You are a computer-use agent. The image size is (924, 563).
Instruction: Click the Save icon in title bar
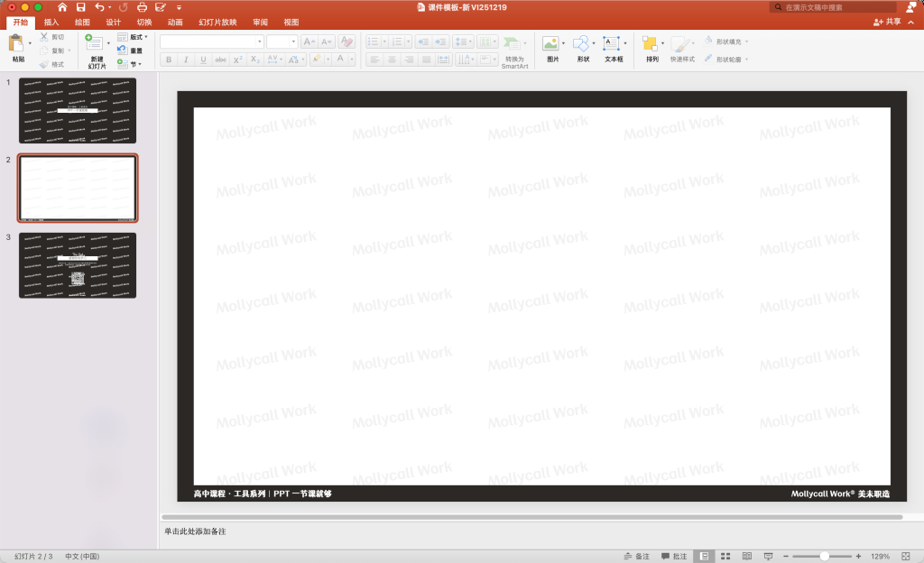[80, 7]
